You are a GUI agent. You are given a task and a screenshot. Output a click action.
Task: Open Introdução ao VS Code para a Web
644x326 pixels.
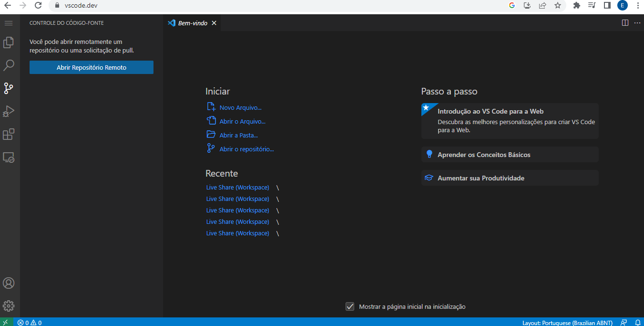coord(510,121)
